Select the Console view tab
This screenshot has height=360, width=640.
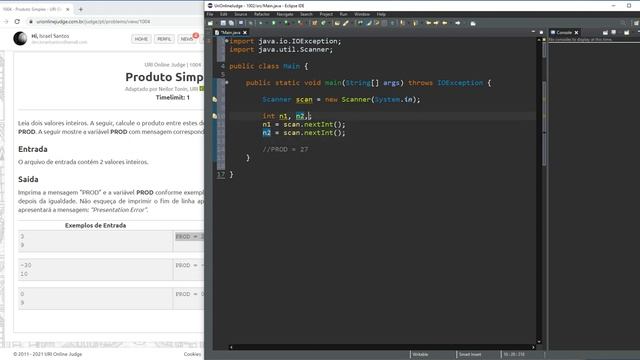click(x=564, y=32)
